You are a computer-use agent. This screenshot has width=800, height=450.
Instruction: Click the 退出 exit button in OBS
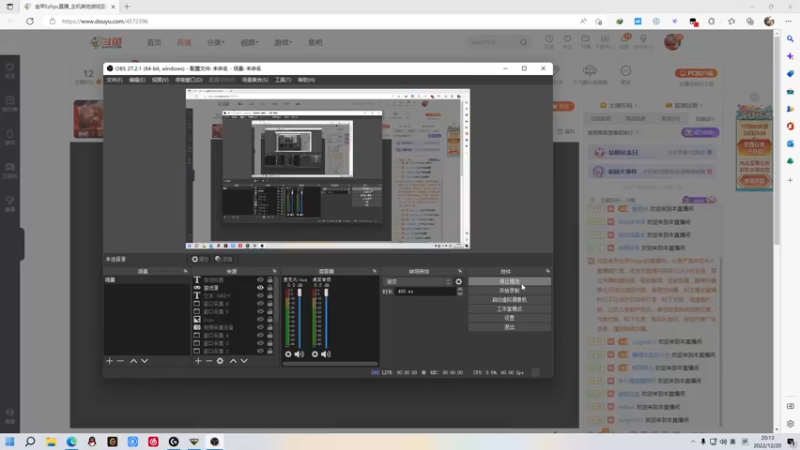pyautogui.click(x=509, y=327)
